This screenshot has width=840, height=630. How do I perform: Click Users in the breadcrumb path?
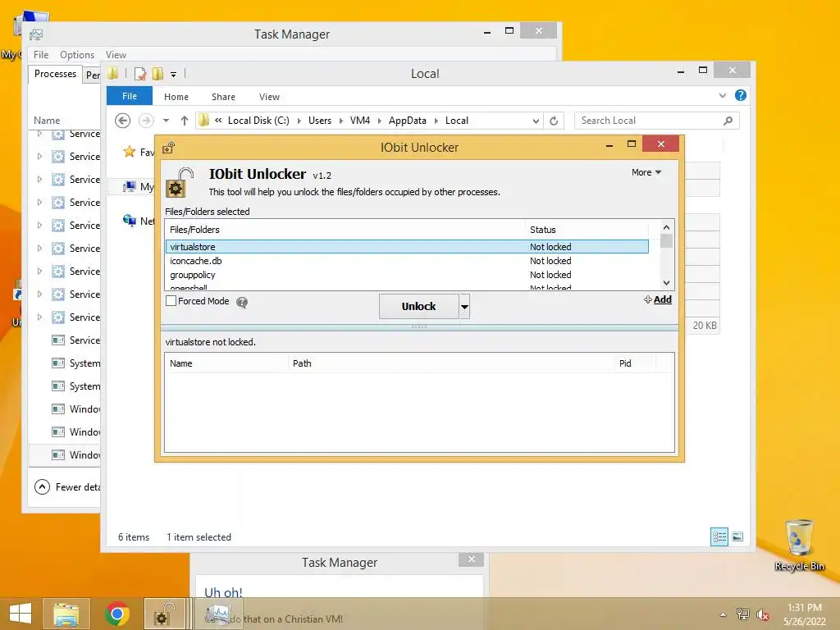(320, 121)
